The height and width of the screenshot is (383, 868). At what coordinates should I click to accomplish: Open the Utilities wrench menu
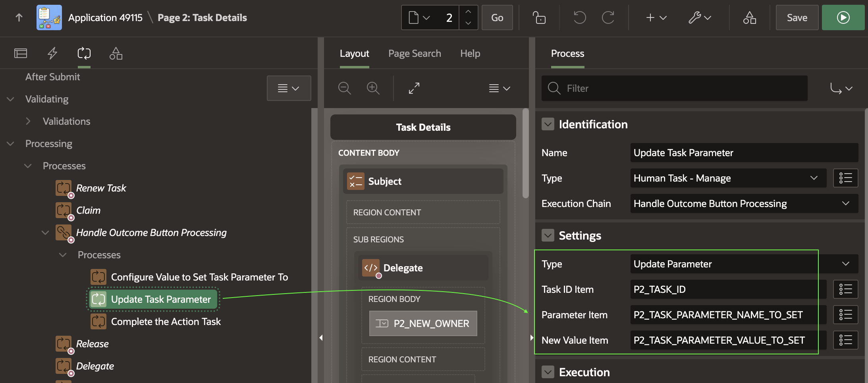tap(699, 17)
